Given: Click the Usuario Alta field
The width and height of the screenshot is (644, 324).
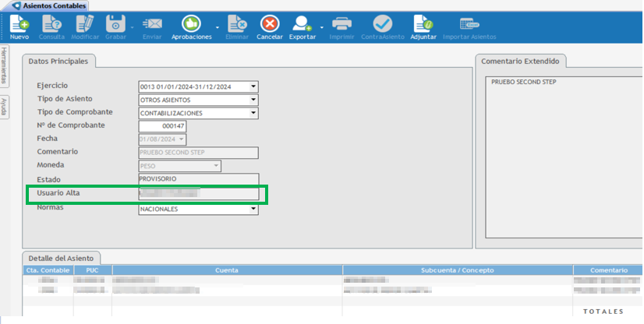Looking at the screenshot, I should point(199,193).
